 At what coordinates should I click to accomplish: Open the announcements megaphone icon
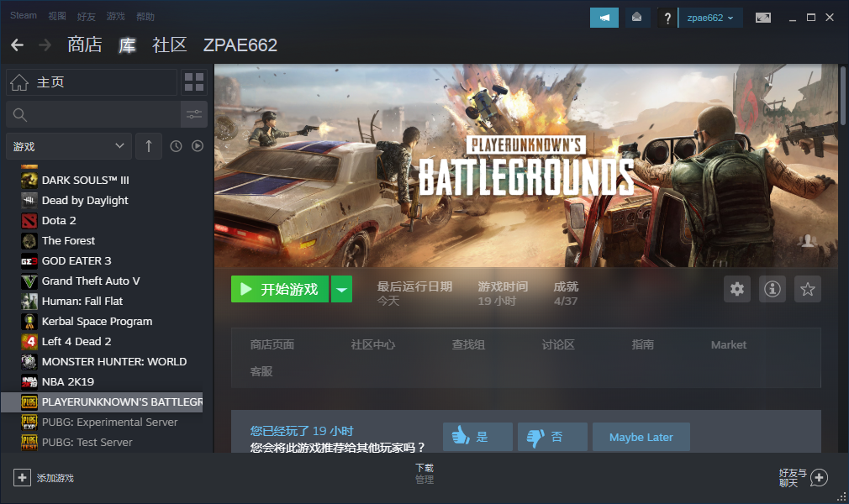coord(604,18)
